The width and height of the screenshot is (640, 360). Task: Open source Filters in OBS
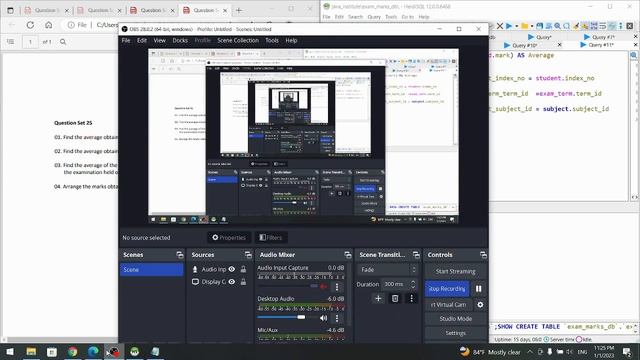[271, 238]
